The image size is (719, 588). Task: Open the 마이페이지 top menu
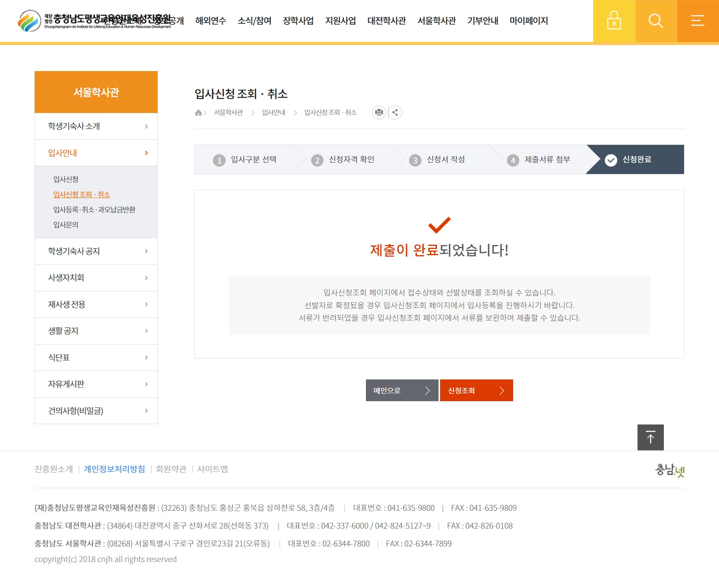point(528,21)
